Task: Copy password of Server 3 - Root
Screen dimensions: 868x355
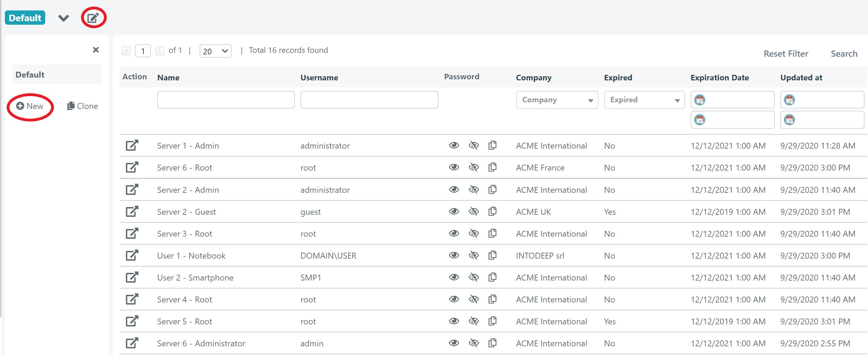Action: click(492, 233)
